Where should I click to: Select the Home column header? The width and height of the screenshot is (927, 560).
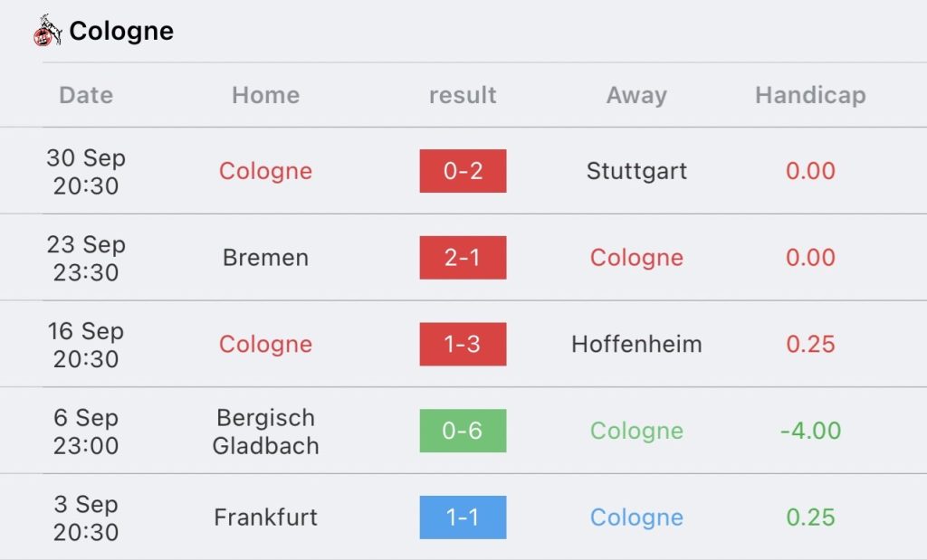tap(265, 95)
